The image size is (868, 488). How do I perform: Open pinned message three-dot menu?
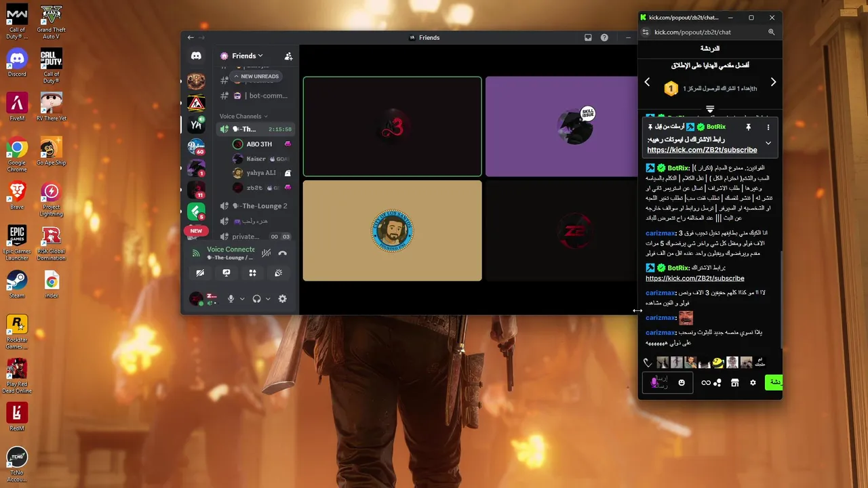768,127
